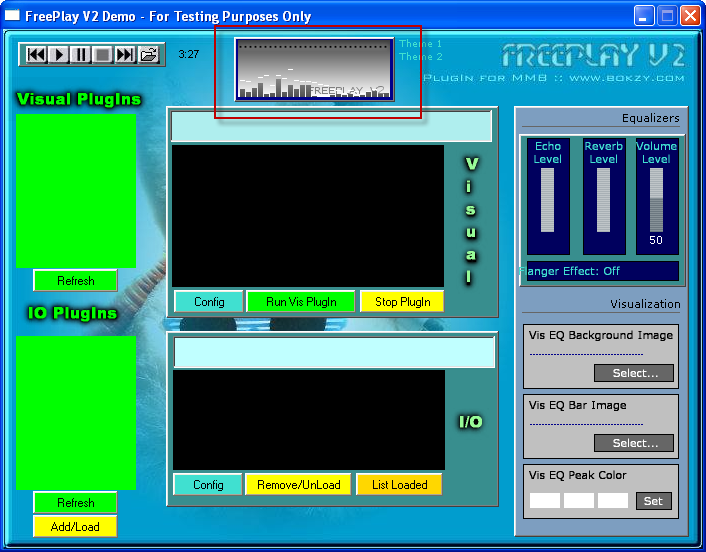Image resolution: width=706 pixels, height=552 pixels.
Task: Skip to the previous track
Action: click(x=36, y=54)
